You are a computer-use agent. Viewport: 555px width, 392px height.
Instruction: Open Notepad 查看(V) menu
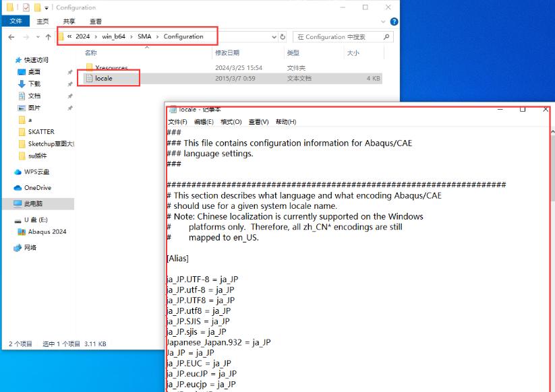pos(259,122)
